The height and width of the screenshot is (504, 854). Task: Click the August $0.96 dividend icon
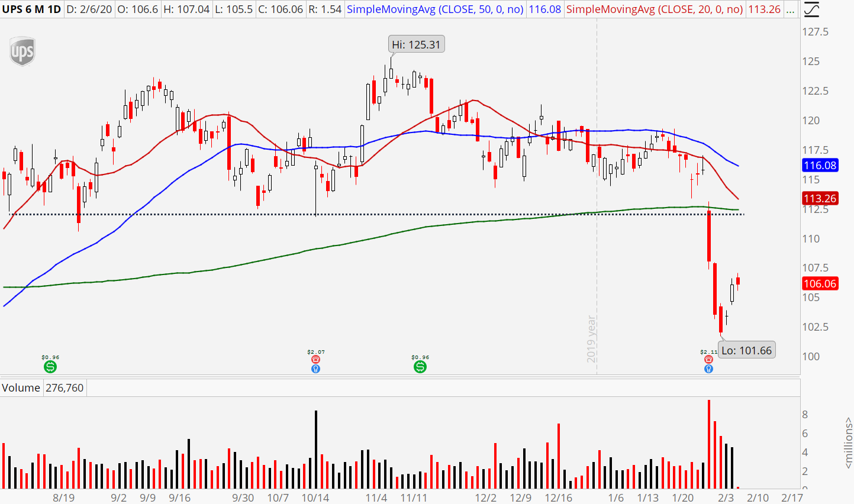(50, 367)
